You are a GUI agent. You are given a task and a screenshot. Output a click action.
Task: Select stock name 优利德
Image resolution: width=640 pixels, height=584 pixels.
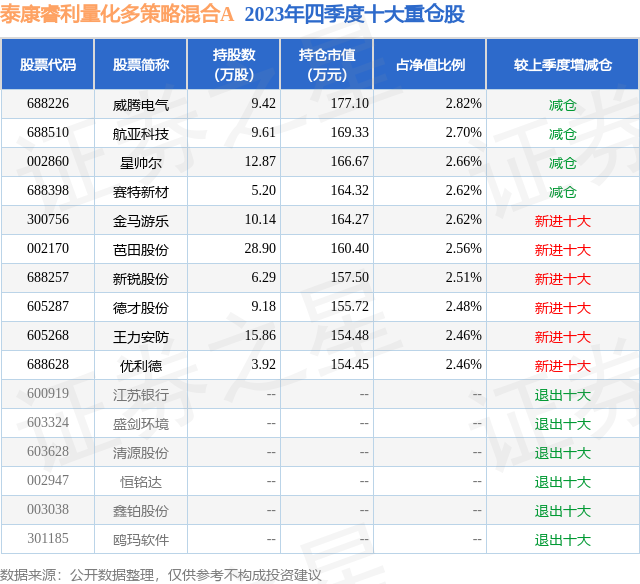(141, 366)
